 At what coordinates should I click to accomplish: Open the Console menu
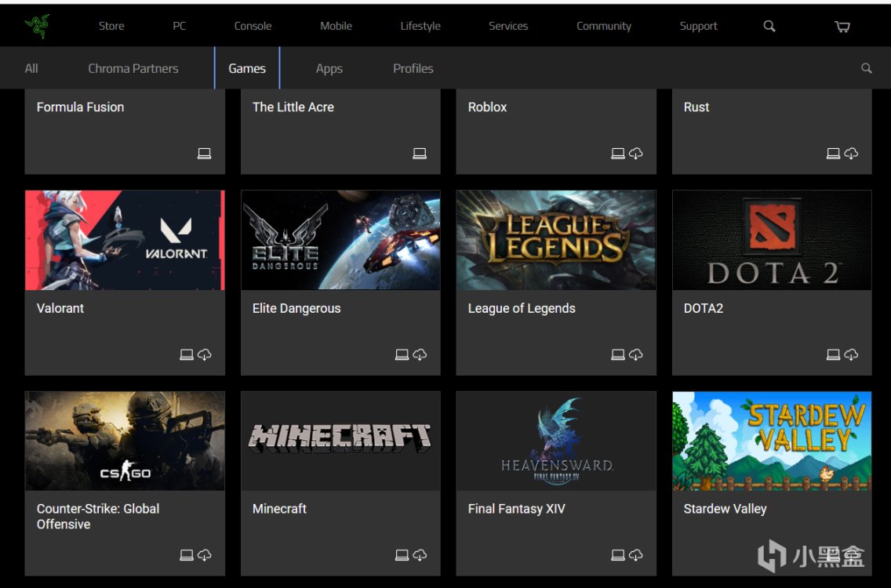253,26
